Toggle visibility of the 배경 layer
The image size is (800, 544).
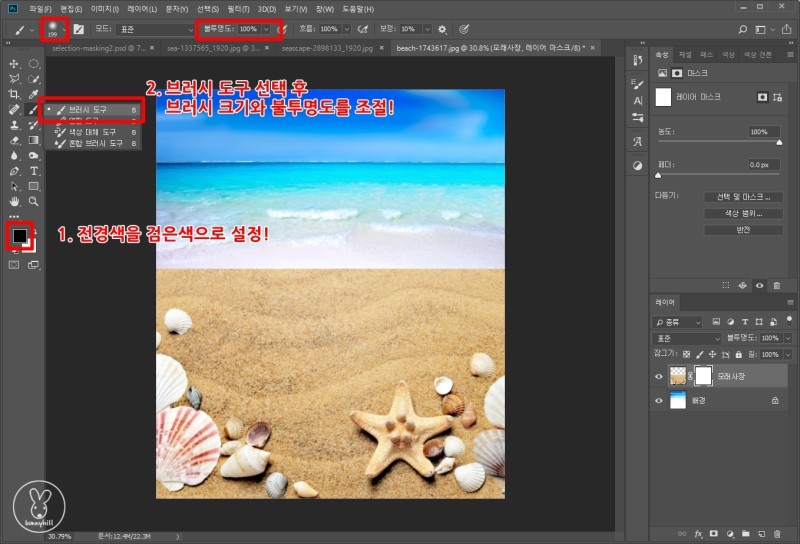(x=658, y=401)
